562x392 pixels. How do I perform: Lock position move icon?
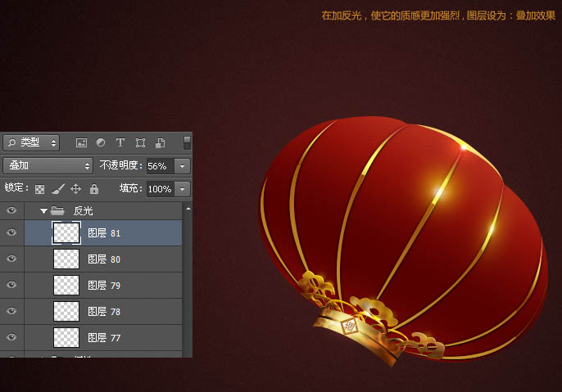coord(75,189)
